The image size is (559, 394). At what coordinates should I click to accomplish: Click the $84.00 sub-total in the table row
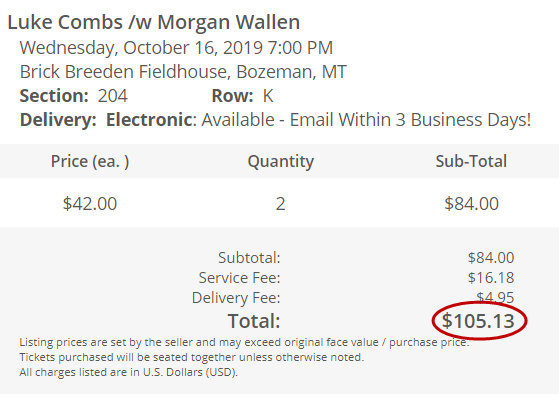[x=471, y=204]
